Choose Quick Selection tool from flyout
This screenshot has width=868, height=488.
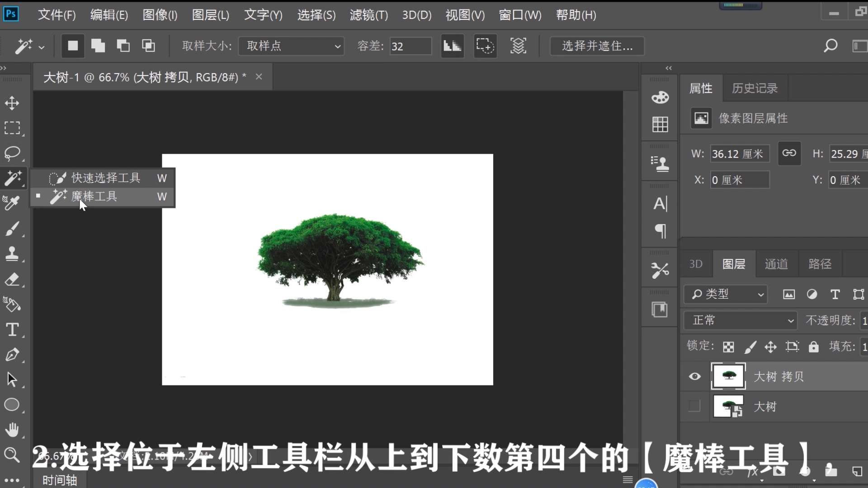click(x=103, y=178)
